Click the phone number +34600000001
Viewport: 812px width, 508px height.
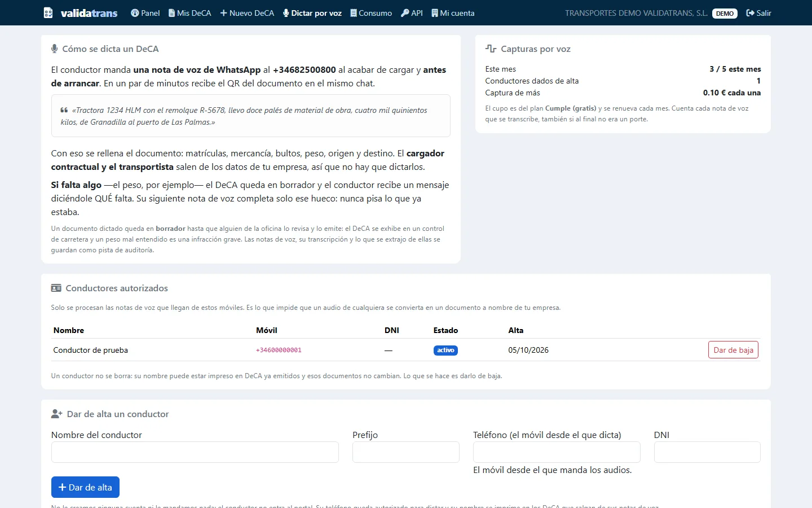point(279,350)
